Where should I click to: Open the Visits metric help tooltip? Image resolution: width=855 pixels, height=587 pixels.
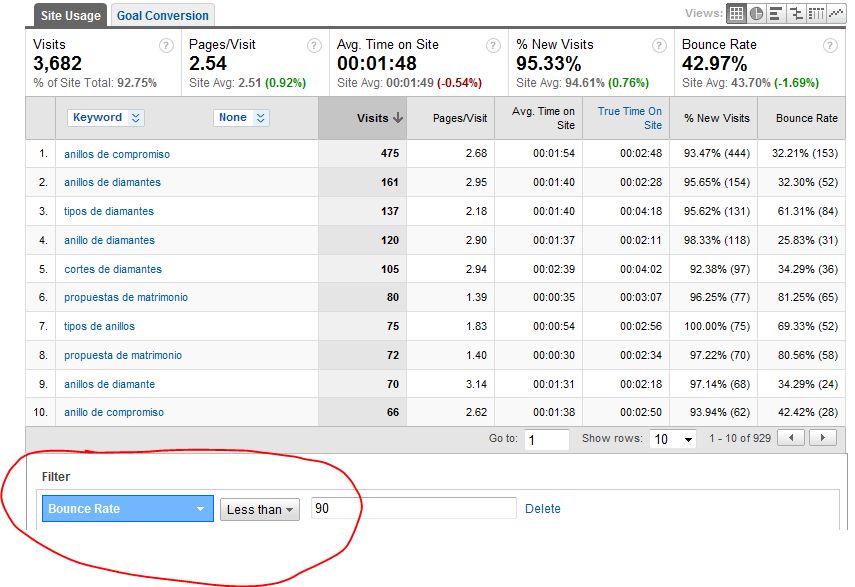(x=166, y=45)
